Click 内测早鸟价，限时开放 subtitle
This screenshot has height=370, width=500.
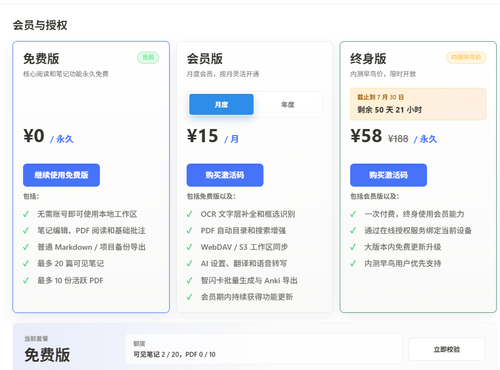383,74
